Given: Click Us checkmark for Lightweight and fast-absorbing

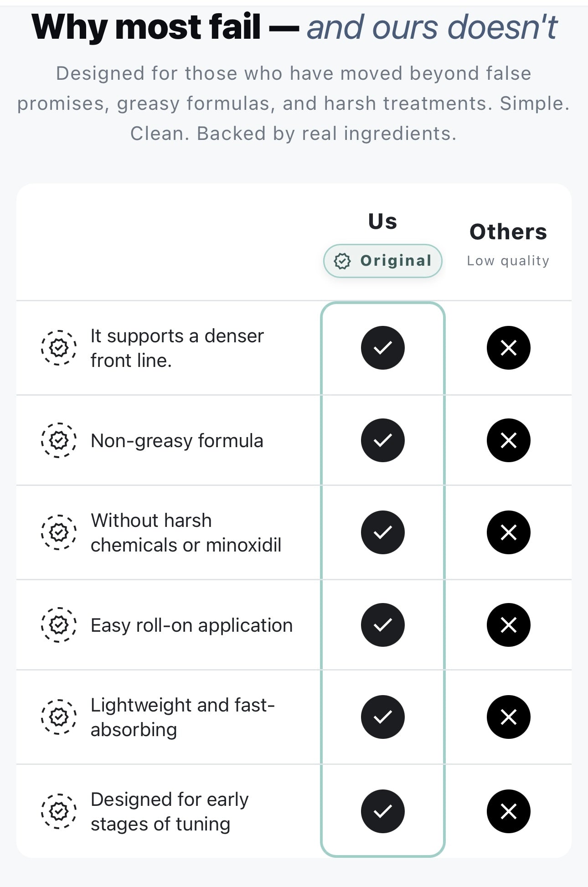Looking at the screenshot, I should point(383,717).
